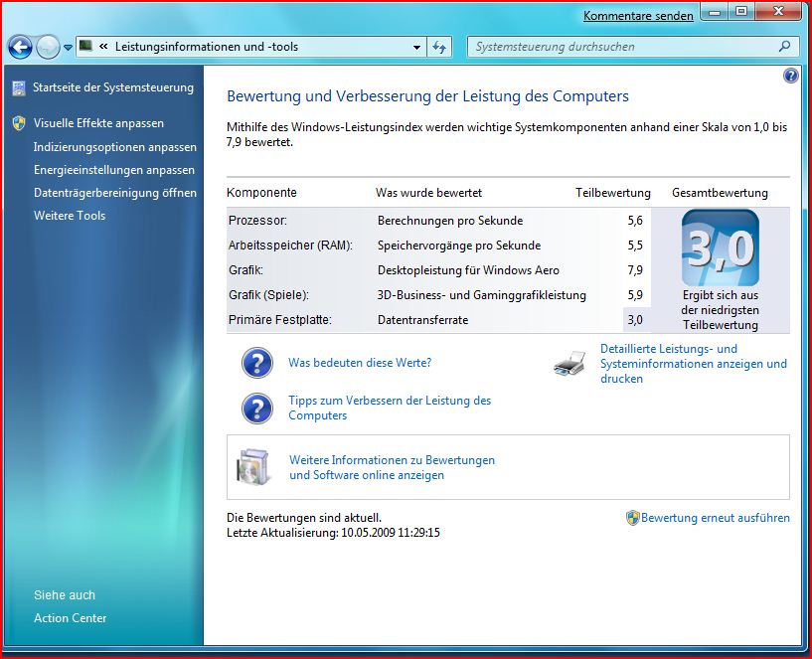Image resolution: width=812 pixels, height=659 pixels.
Task: Click the printer icon
Action: tap(569, 363)
